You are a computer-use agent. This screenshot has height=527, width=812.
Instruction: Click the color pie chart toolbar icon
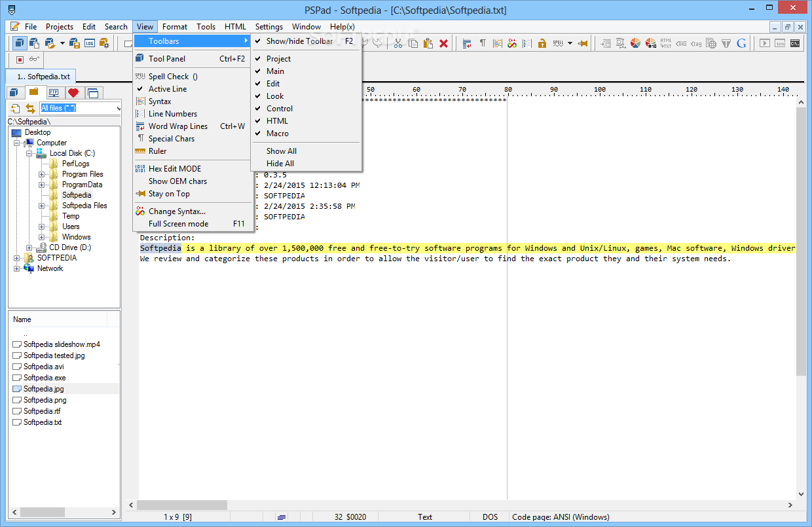click(635, 43)
